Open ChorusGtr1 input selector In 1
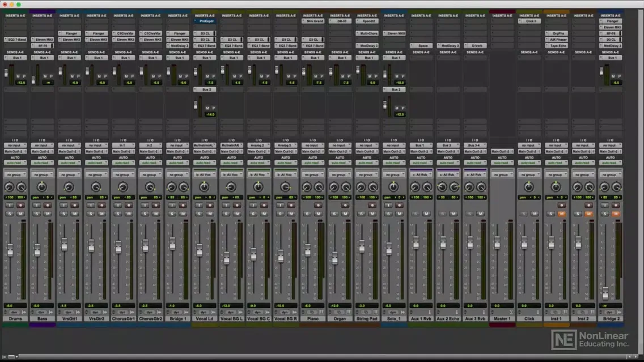Viewport: 644px width, 362px height. click(123, 145)
